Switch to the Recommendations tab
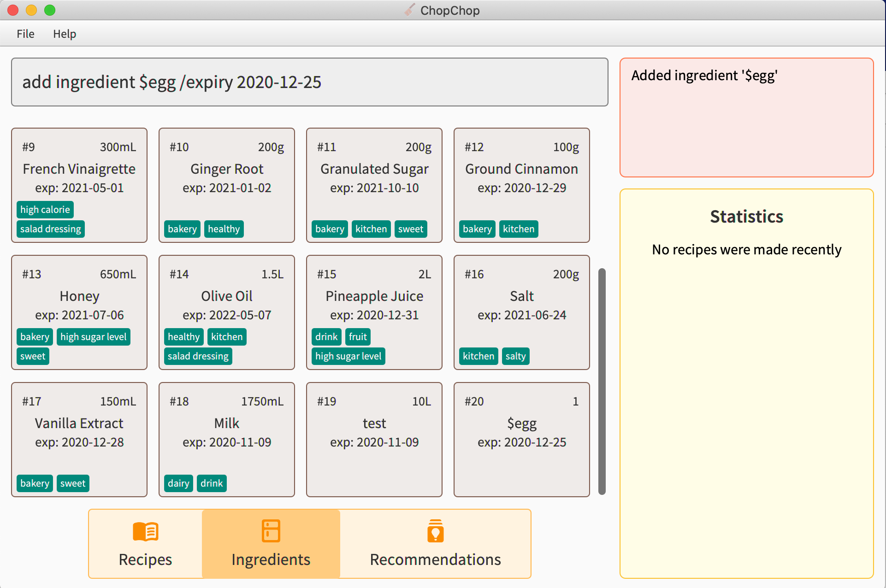The width and height of the screenshot is (886, 588). click(x=435, y=544)
